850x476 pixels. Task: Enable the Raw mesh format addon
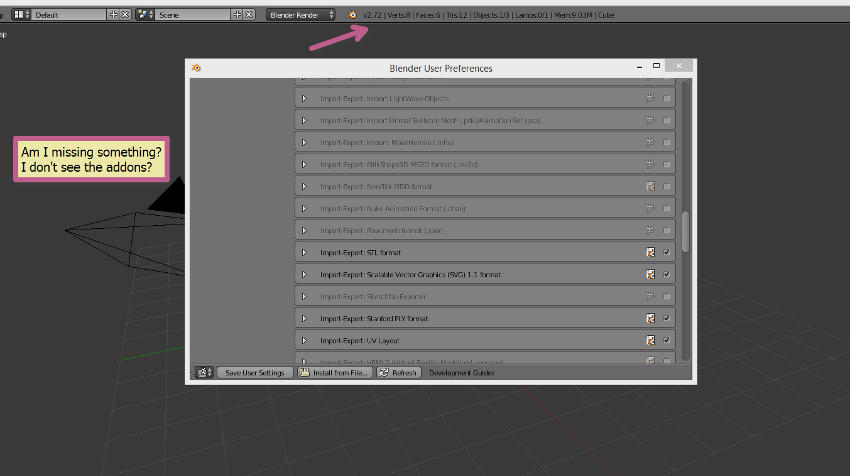tap(667, 230)
